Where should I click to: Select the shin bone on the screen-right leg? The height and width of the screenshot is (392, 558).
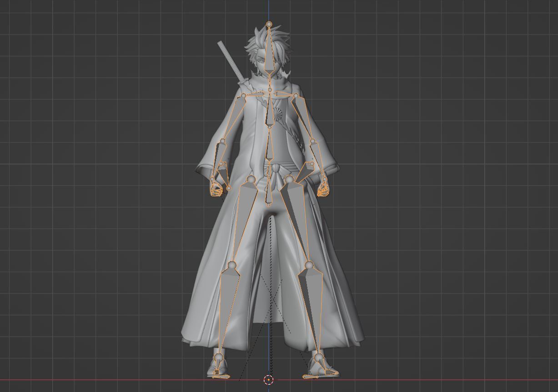click(313, 309)
